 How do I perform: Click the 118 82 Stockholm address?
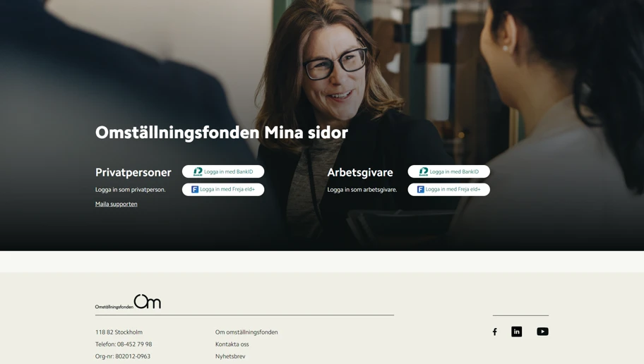119,332
